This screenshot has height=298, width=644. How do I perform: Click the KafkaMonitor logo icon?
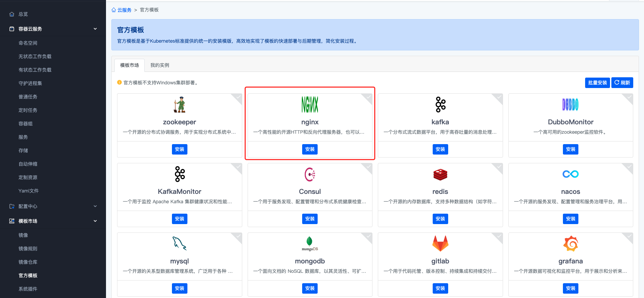coord(180,174)
